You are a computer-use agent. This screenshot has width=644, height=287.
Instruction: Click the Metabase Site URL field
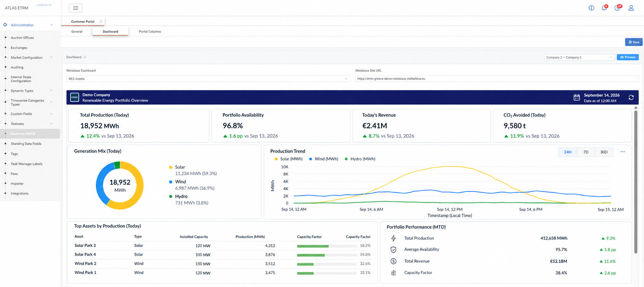click(x=497, y=79)
